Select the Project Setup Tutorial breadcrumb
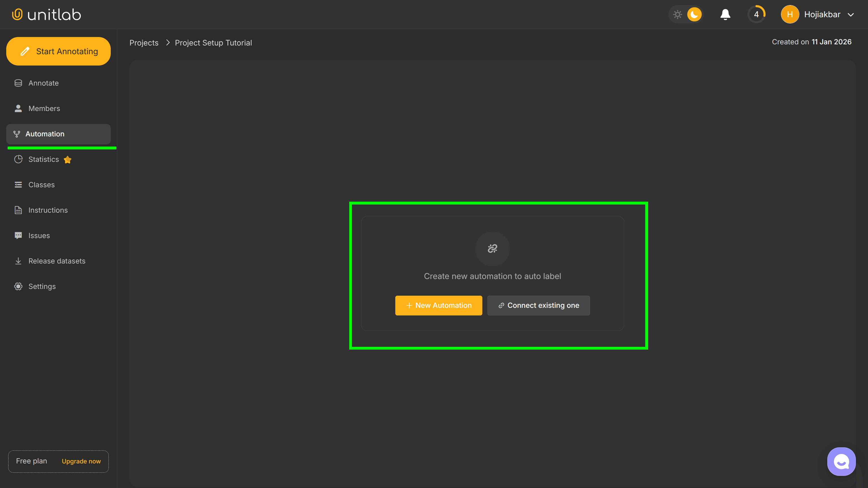This screenshot has width=868, height=488. [x=213, y=43]
